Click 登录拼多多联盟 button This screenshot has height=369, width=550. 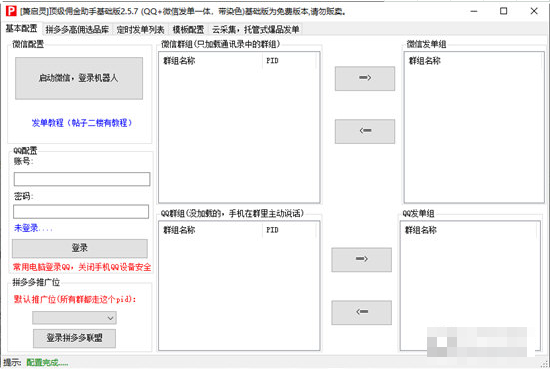(74, 338)
